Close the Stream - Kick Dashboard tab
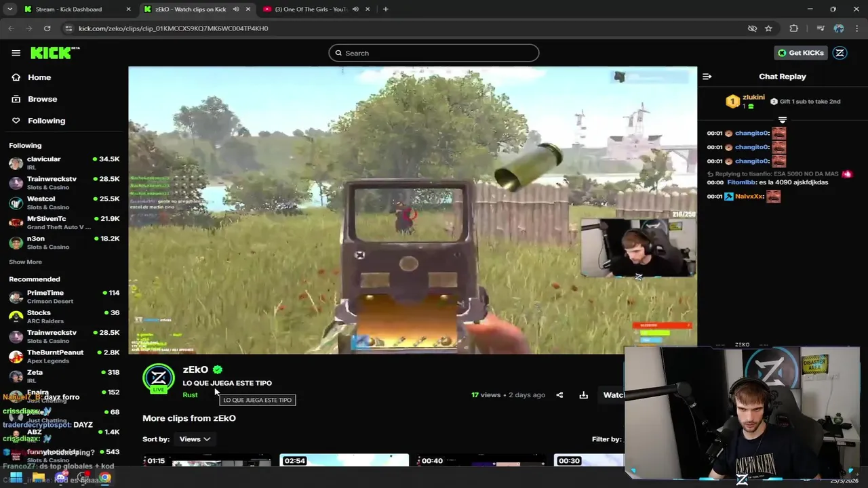 coord(129,9)
